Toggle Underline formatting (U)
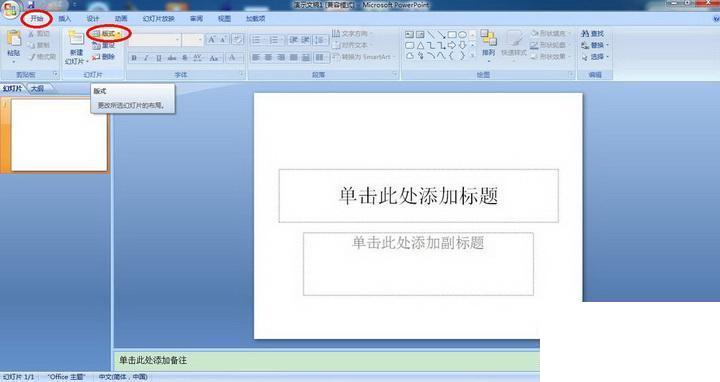 point(159,58)
